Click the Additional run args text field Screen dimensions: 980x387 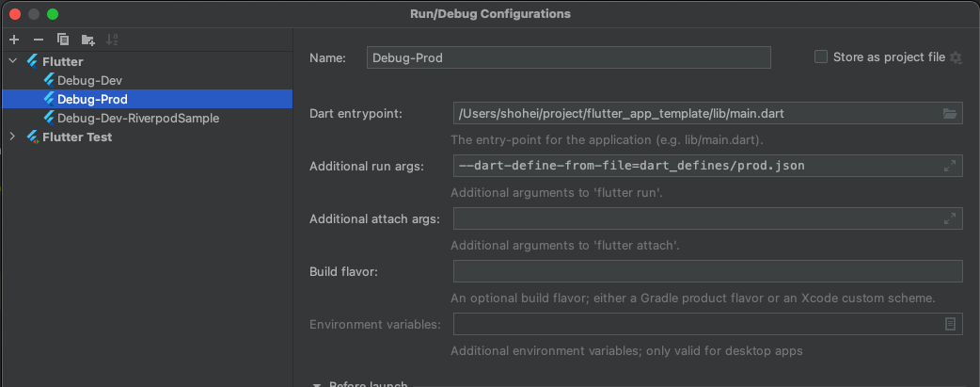(696, 166)
